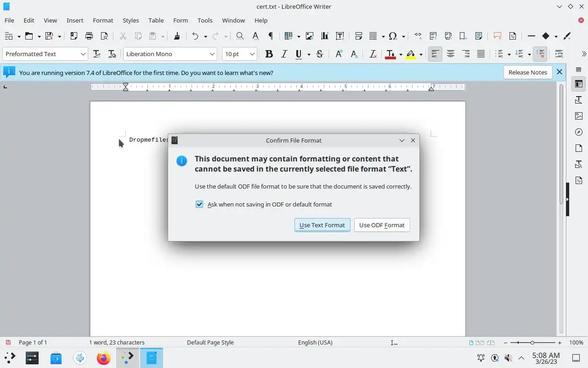Viewport: 588px width, 368px height.
Task: Toggle Italic formatting
Action: 284,54
